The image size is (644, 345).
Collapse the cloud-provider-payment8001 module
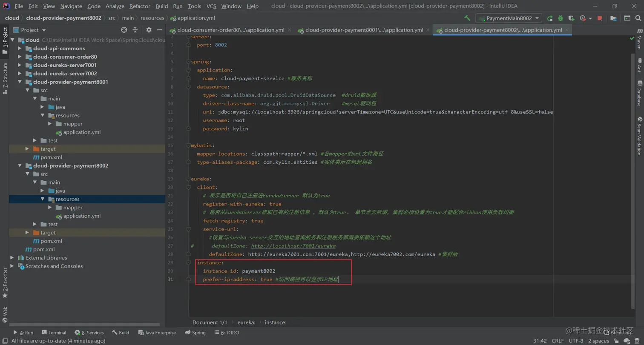20,82
